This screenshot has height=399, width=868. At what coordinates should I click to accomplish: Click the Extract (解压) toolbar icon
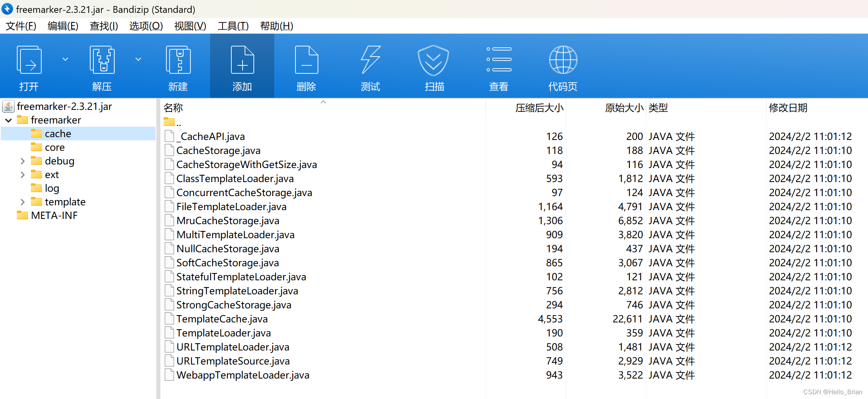pos(102,60)
